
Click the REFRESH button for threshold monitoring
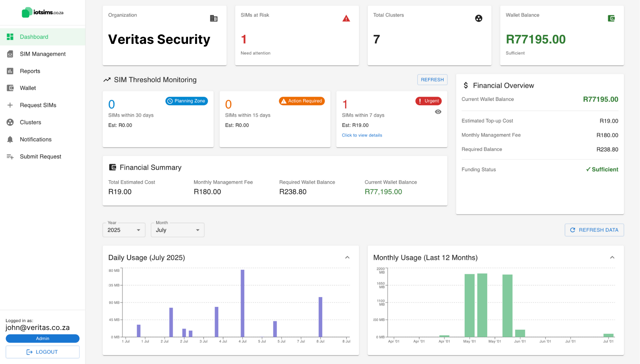pyautogui.click(x=432, y=80)
